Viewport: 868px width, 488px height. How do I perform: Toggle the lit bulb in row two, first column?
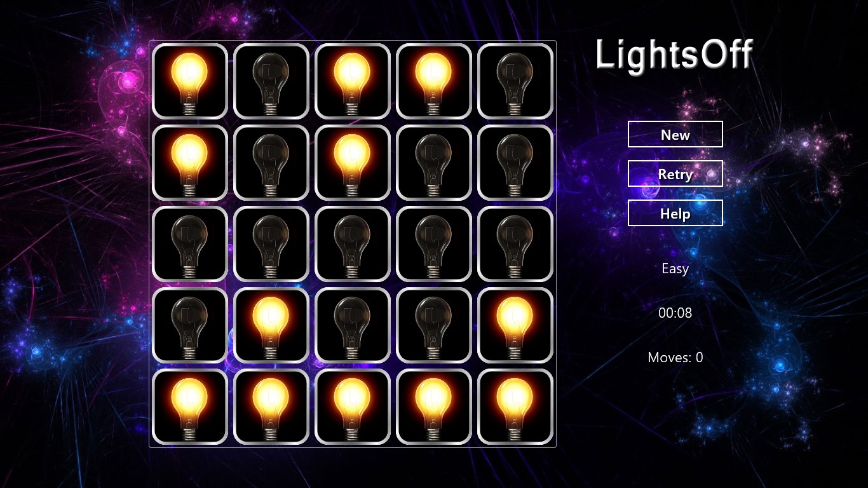coord(190,163)
